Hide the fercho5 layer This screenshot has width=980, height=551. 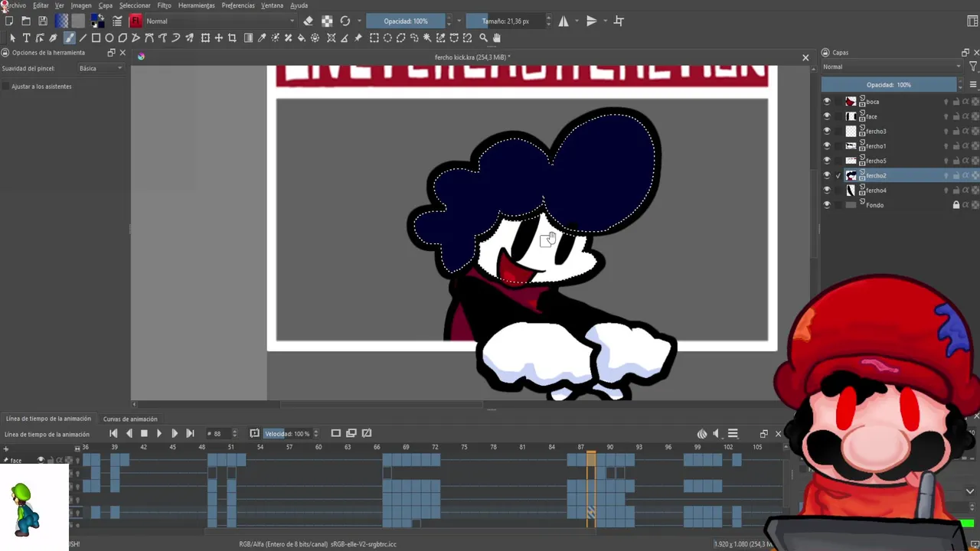(x=826, y=161)
